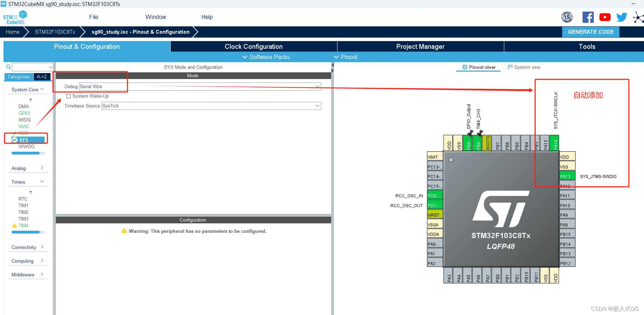Open the Software Packs menu

[266, 57]
